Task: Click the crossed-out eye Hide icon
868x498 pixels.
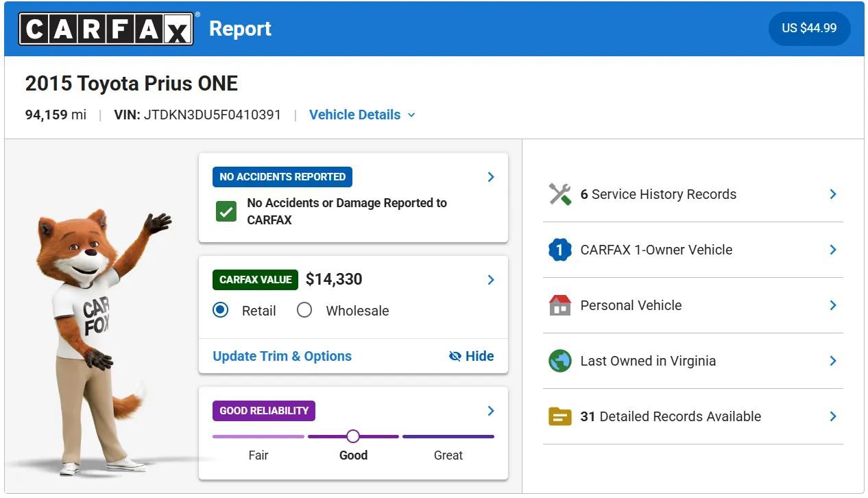Action: [455, 356]
